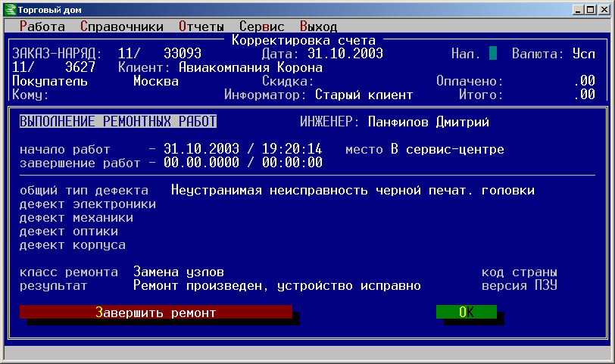
Task: Click the order number 33093
Action: tap(183, 53)
